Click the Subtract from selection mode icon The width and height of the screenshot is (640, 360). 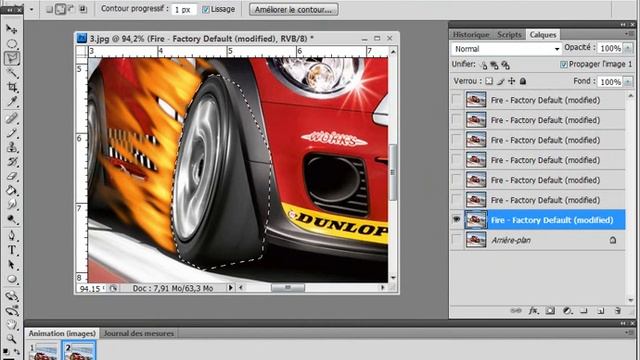click(x=71, y=9)
